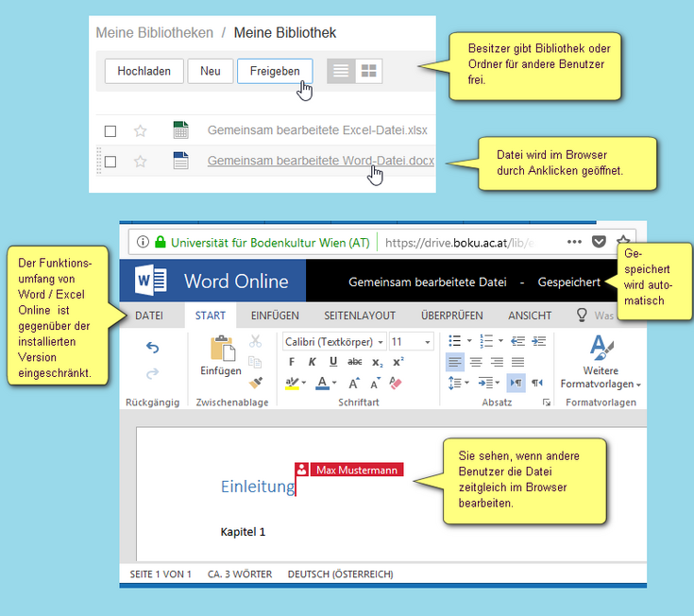Open Gemeinsam bearbeitete Word-Datei.docx link
This screenshot has height=616, width=694.
pyautogui.click(x=321, y=161)
